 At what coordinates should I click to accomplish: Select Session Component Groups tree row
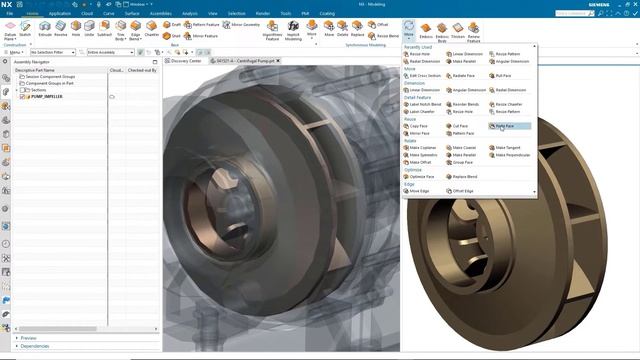pos(47,77)
